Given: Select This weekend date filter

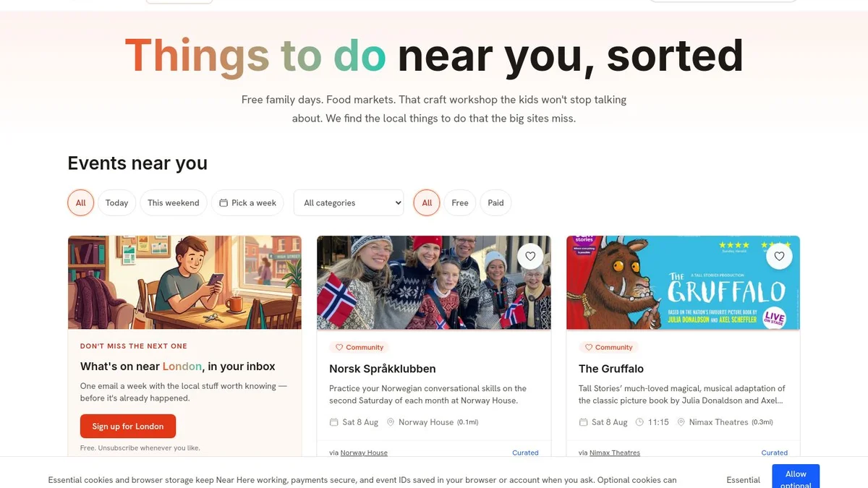Looking at the screenshot, I should tap(174, 203).
